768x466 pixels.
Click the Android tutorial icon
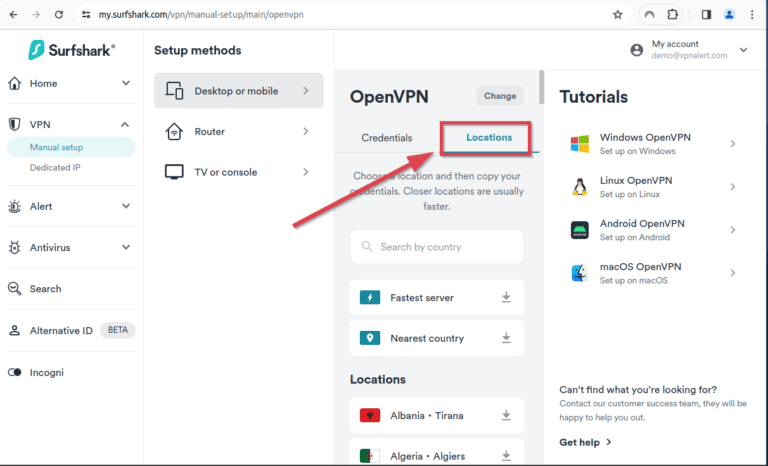(x=580, y=230)
